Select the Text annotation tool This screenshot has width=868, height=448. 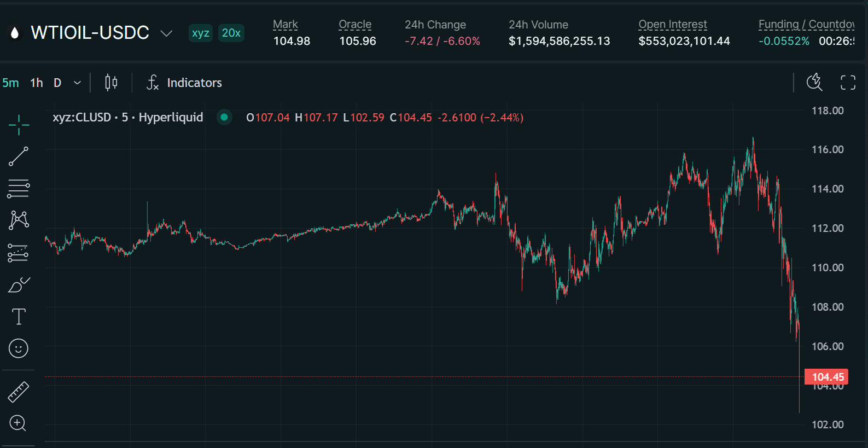(19, 317)
